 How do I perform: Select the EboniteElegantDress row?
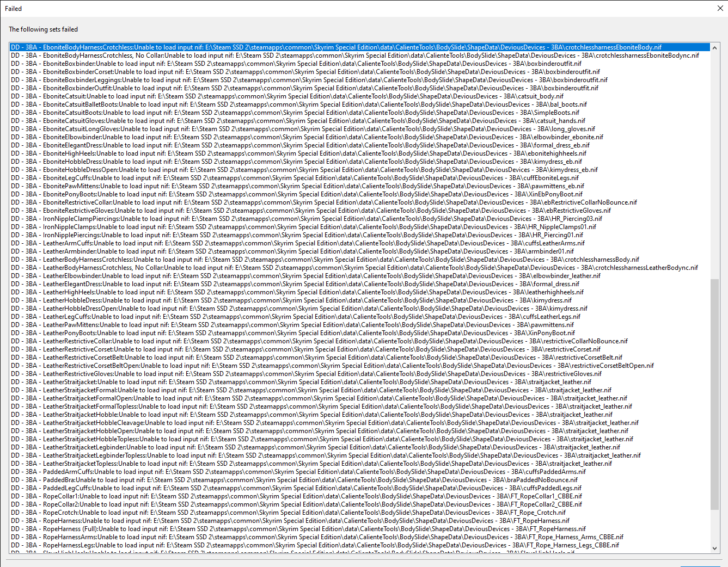click(x=360, y=145)
